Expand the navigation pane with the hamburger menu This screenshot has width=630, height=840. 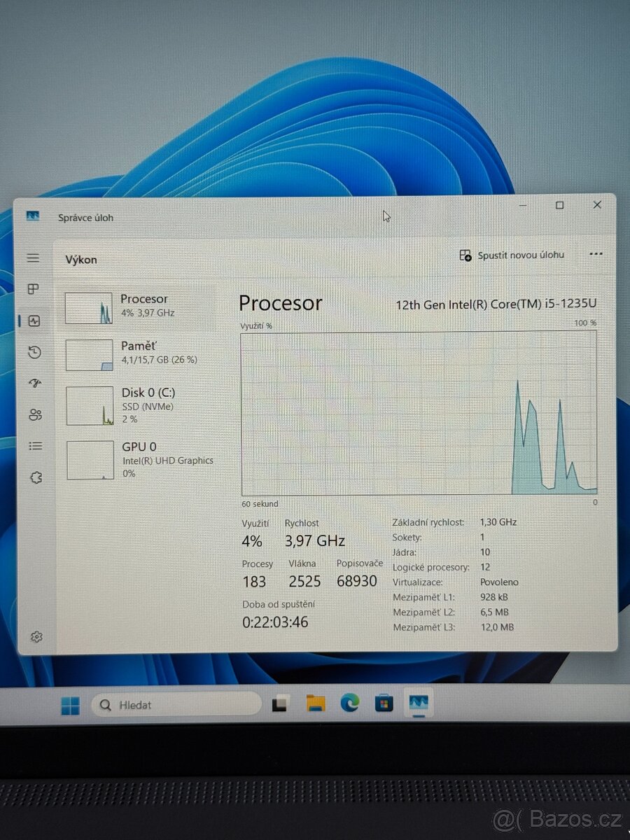click(x=34, y=258)
